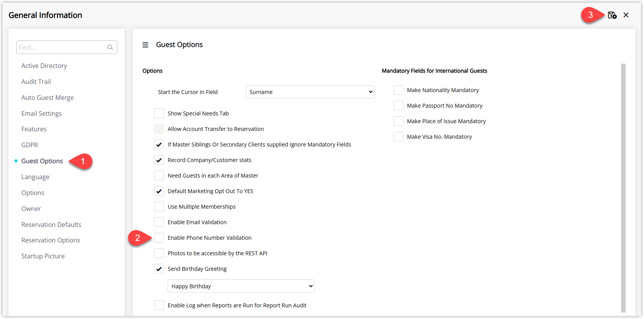
Task: Toggle Allow Account Transfer to Reservation
Action: coord(159,129)
